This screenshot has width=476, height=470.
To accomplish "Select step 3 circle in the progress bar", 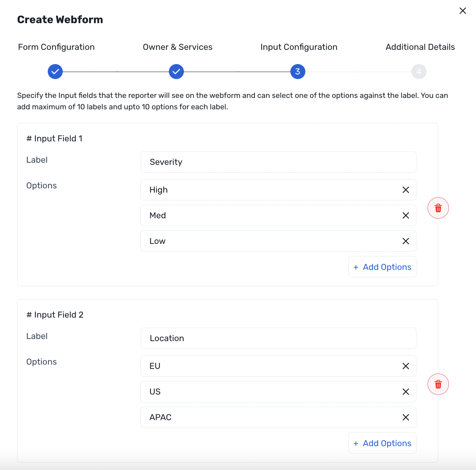I will coord(297,72).
